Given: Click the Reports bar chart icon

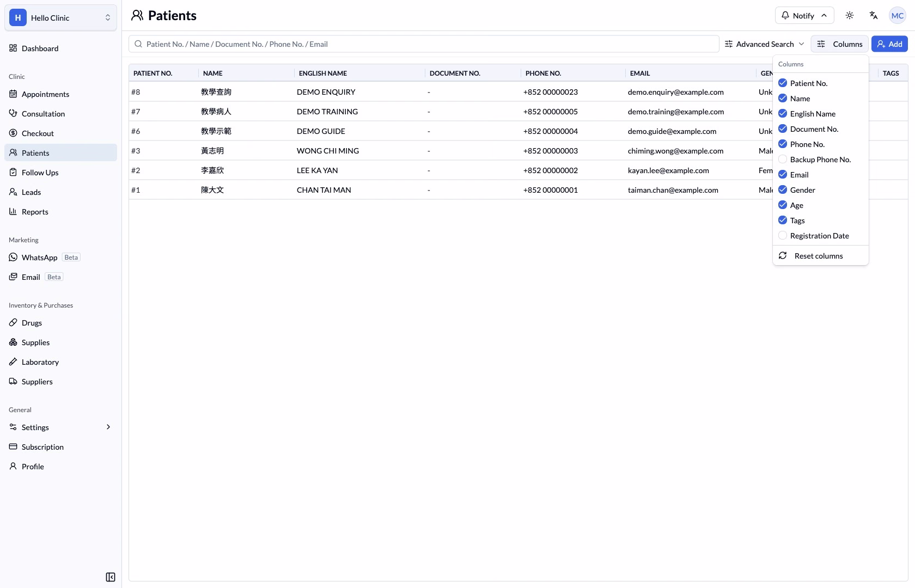Looking at the screenshot, I should click(x=13, y=212).
